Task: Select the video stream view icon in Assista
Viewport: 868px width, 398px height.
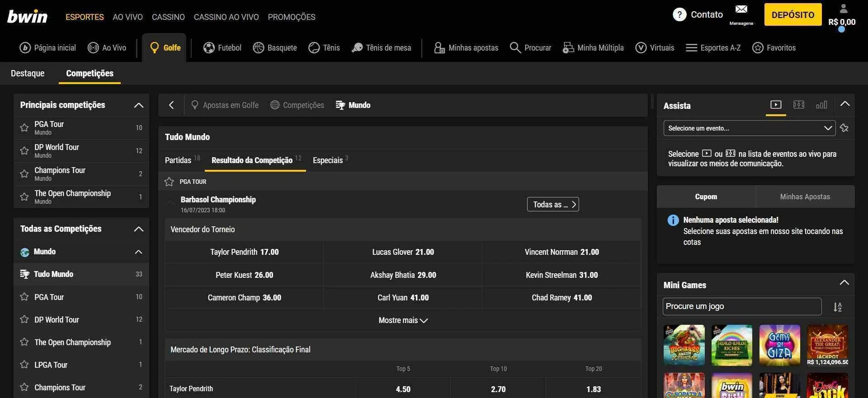Action: point(776,105)
